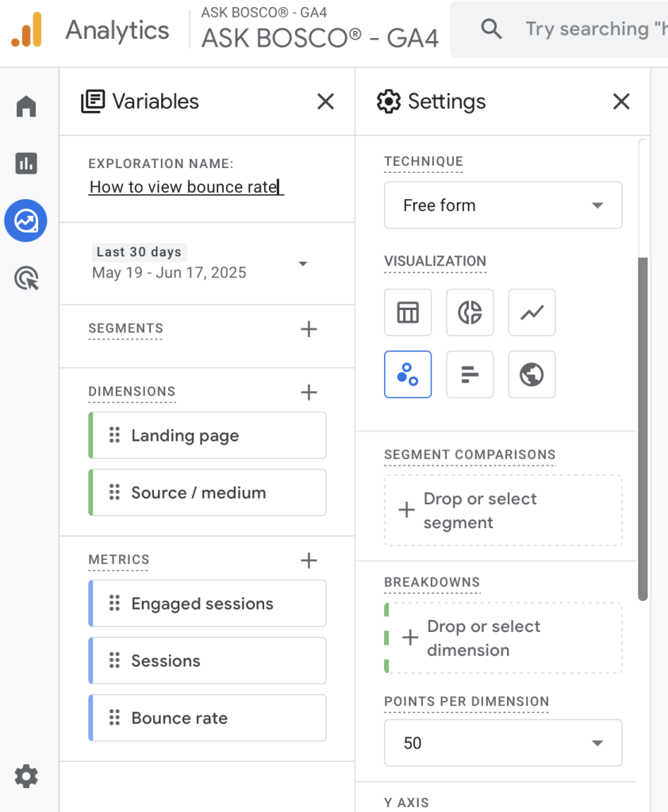The height and width of the screenshot is (812, 668).
Task: Open the Technique Free form dropdown
Action: click(503, 205)
